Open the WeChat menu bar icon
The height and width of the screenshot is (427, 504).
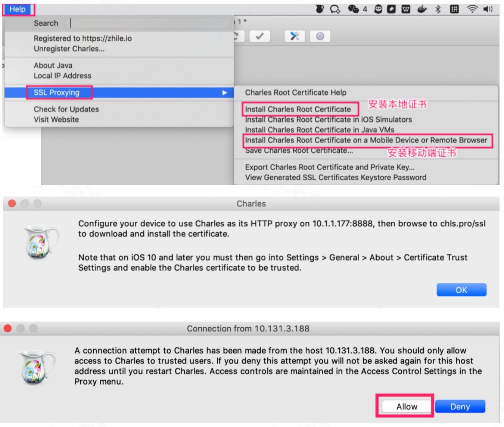353,9
